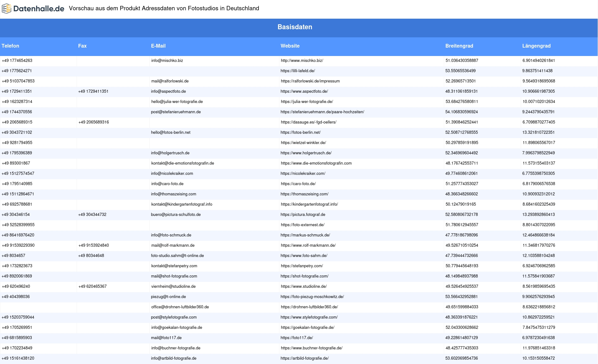Click the Breitengrad column header
The image size is (598, 364).
click(x=459, y=46)
